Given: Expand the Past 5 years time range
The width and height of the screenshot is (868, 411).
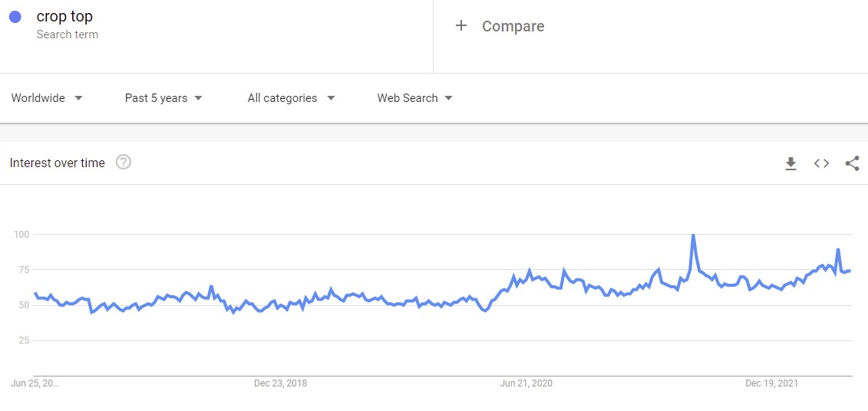Looking at the screenshot, I should point(163,98).
